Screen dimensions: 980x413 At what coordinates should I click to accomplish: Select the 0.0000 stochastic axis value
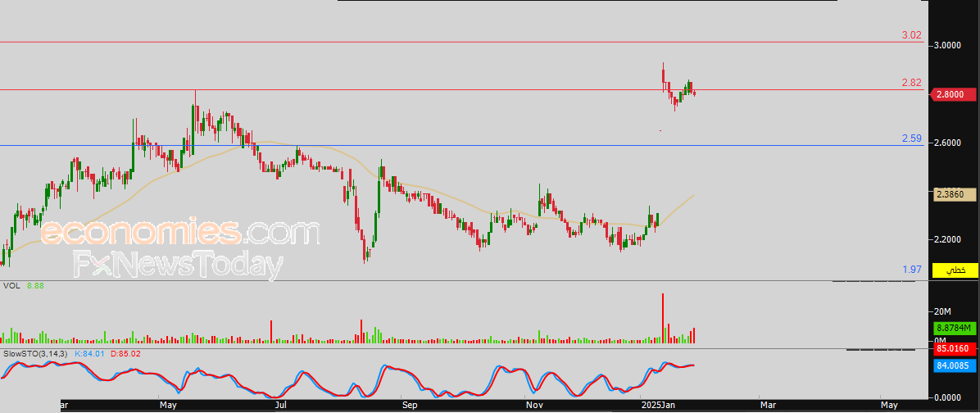pos(946,397)
